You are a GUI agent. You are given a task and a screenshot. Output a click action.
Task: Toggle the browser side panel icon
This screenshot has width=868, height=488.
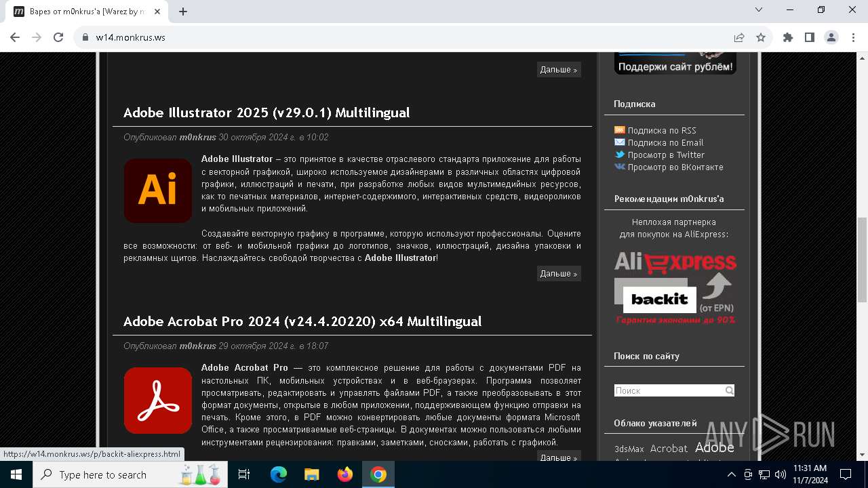click(810, 37)
